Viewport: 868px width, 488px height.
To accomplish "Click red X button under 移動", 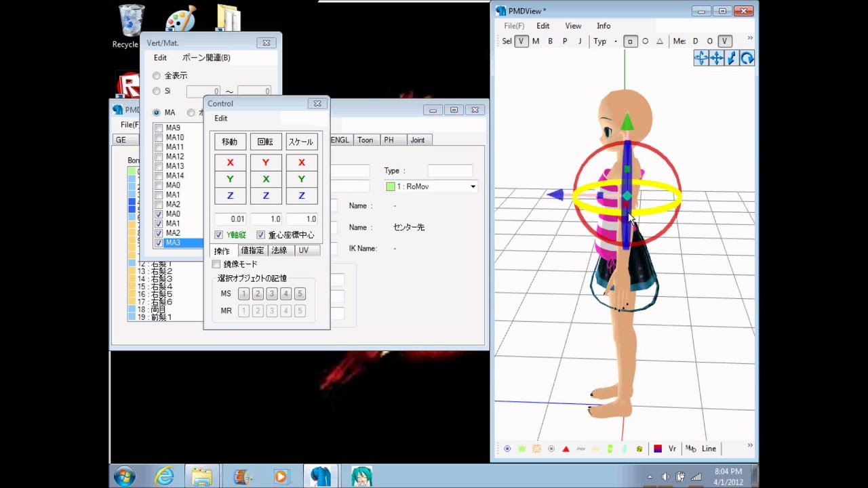I will click(x=231, y=163).
